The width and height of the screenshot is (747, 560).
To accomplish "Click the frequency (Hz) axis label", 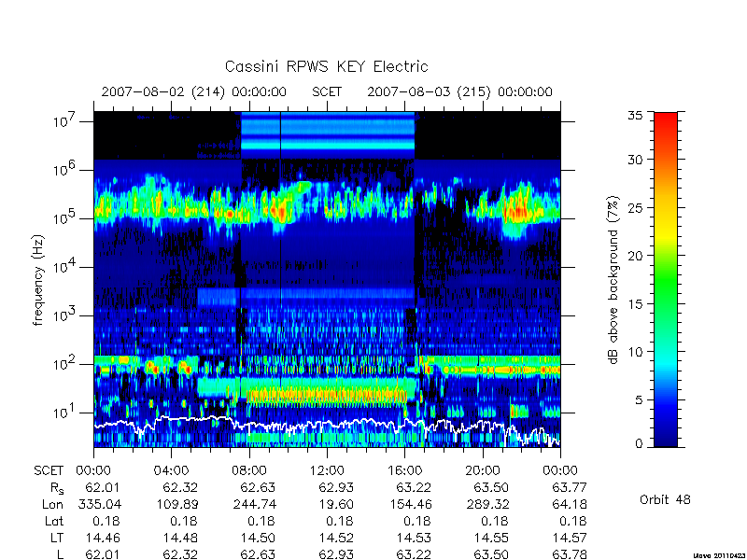I will tap(38, 280).
